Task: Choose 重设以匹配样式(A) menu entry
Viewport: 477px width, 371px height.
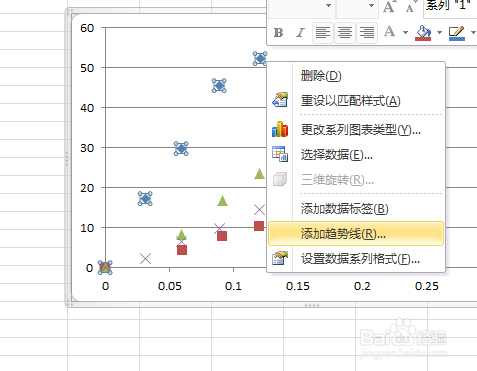Action: click(x=356, y=101)
